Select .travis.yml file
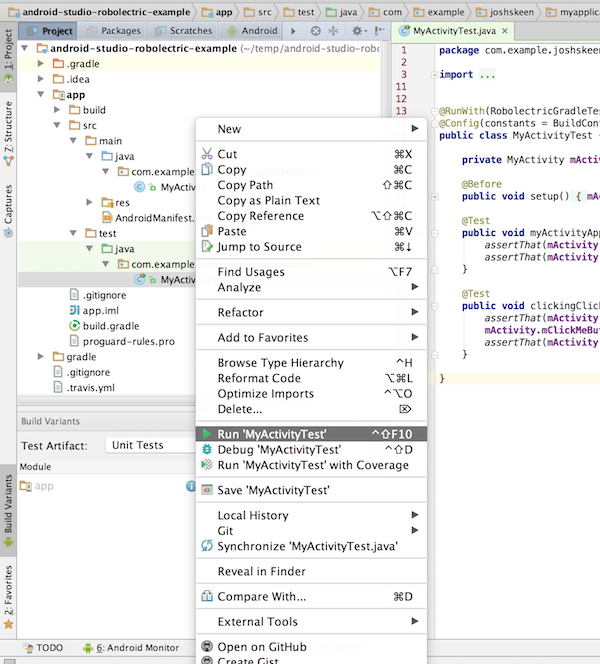 pyautogui.click(x=84, y=387)
